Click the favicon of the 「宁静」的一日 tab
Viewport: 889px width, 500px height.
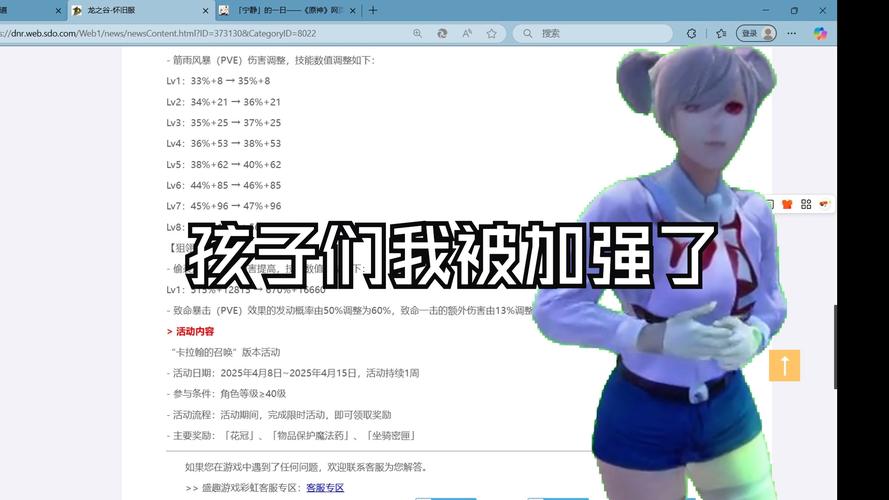tap(224, 11)
